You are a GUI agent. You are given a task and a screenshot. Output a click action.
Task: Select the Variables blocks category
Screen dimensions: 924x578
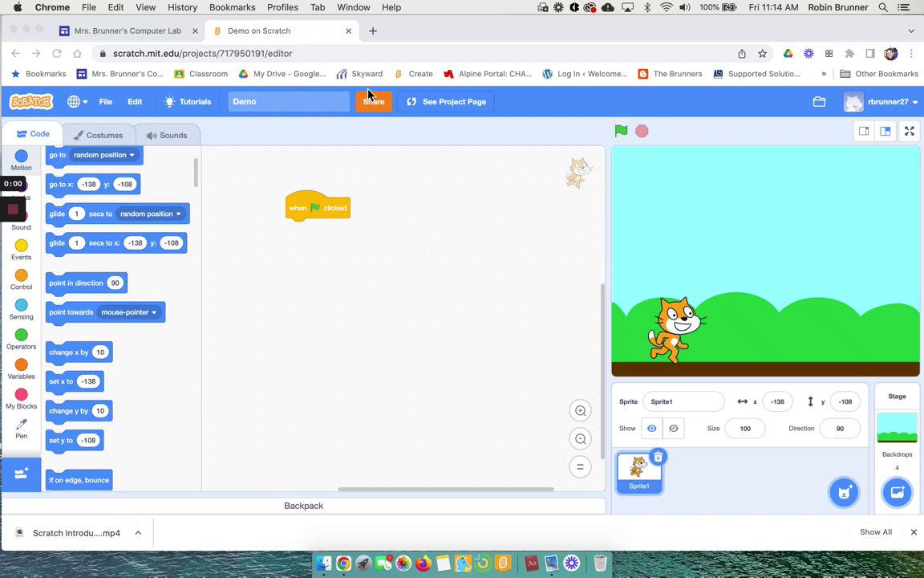point(21,368)
